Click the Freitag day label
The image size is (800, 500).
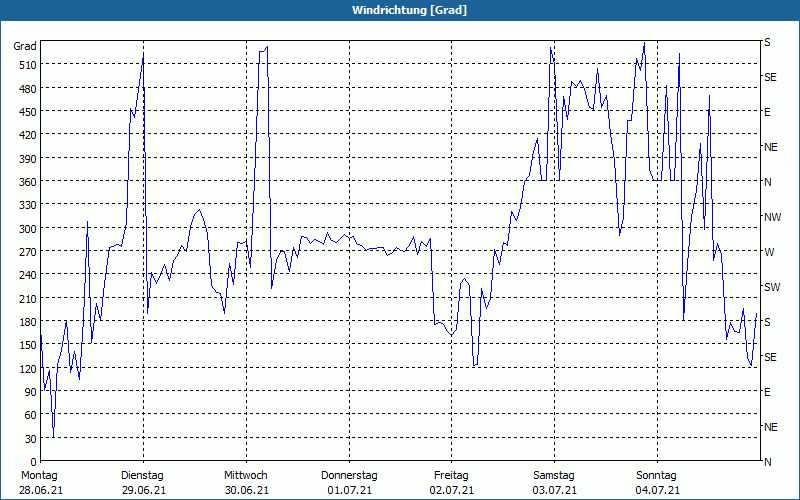click(451, 476)
